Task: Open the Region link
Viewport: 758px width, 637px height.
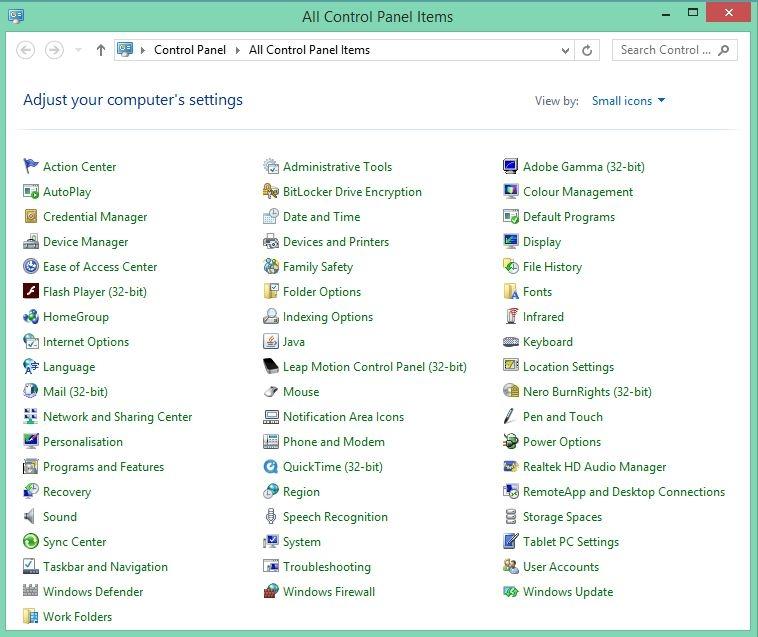Action: pyautogui.click(x=301, y=492)
